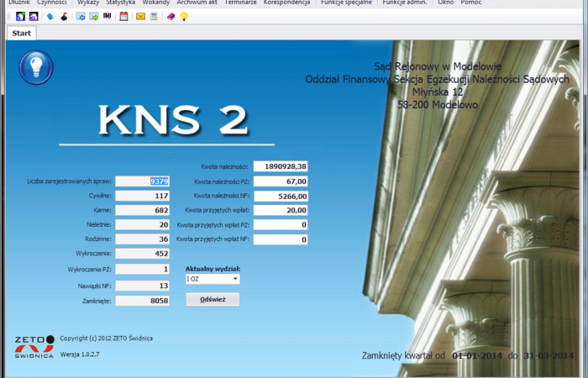Click the Wykroczenia field showing 452

[142, 254]
